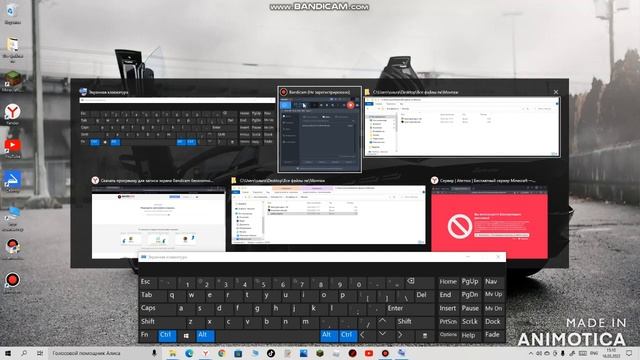The height and width of the screenshot is (360, 640).
Task: Expand hidden system tray icons chevron
Action: click(531, 353)
